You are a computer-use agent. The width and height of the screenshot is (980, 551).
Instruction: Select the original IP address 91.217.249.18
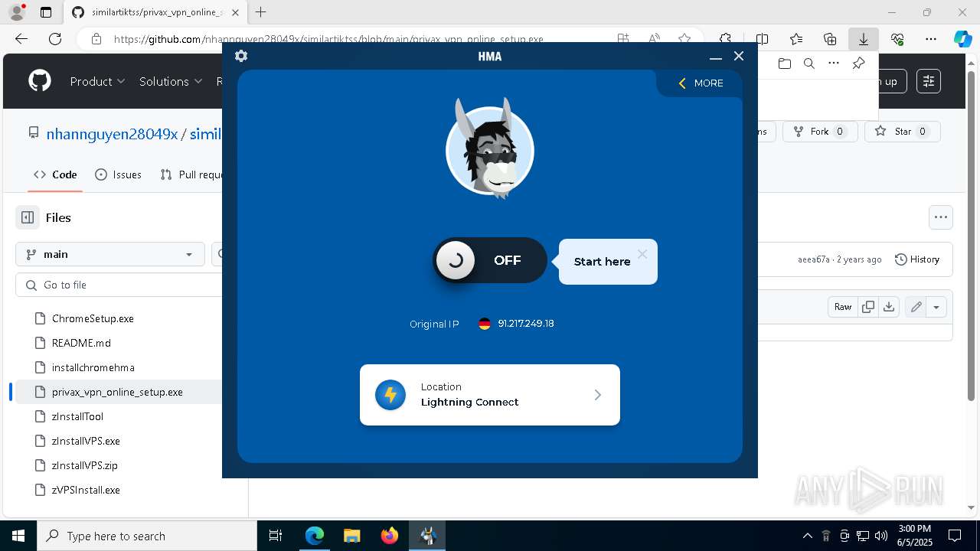526,324
